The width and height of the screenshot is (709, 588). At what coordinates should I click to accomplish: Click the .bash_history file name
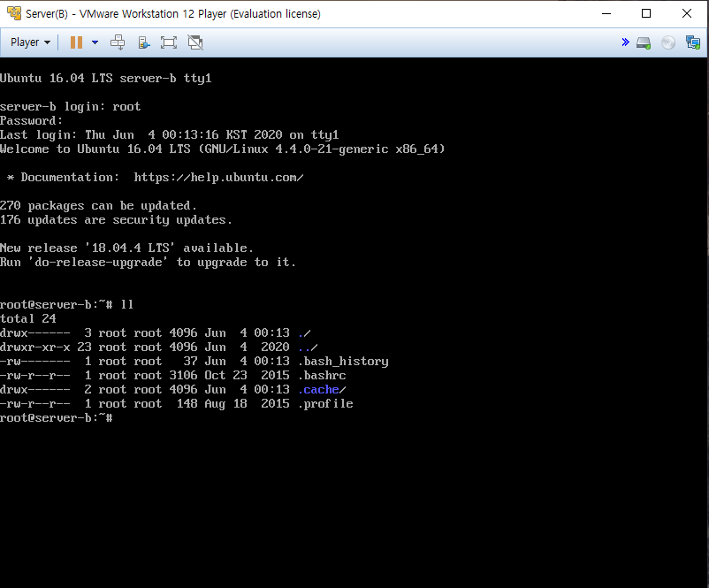[x=343, y=362]
